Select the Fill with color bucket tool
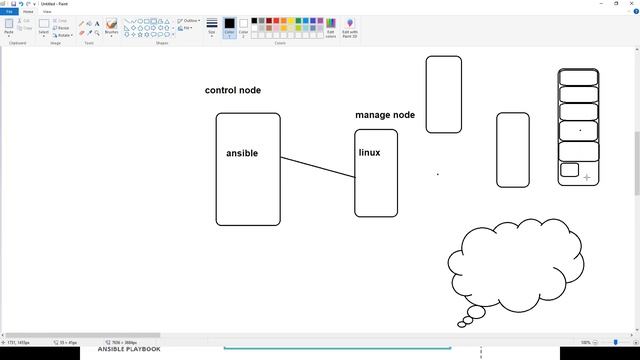The width and height of the screenshot is (640, 360). [x=89, y=23]
